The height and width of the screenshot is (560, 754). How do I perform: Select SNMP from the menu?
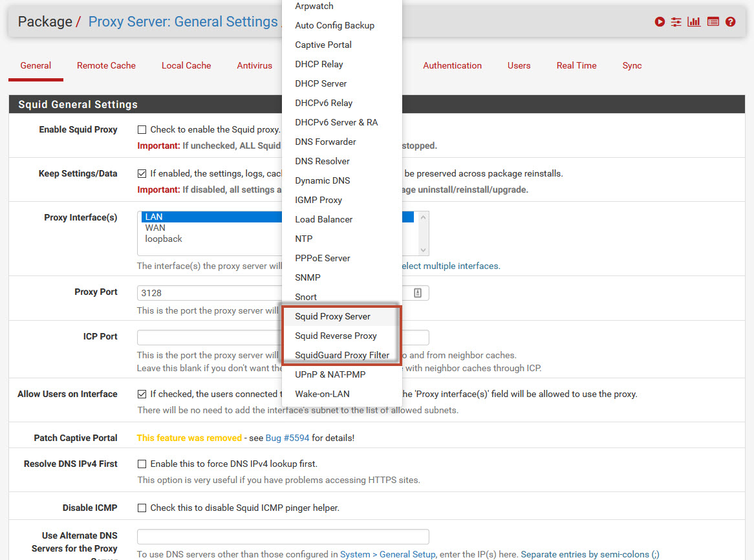[x=342, y=277]
